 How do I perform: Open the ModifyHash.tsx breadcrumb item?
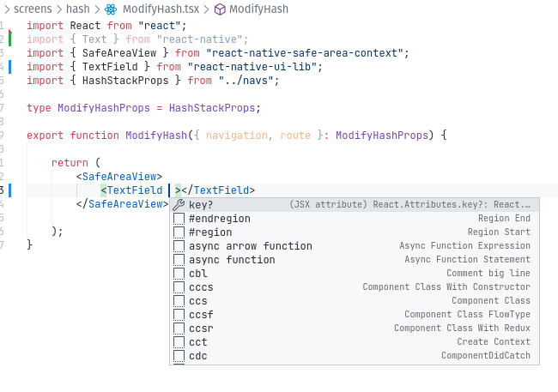point(161,9)
